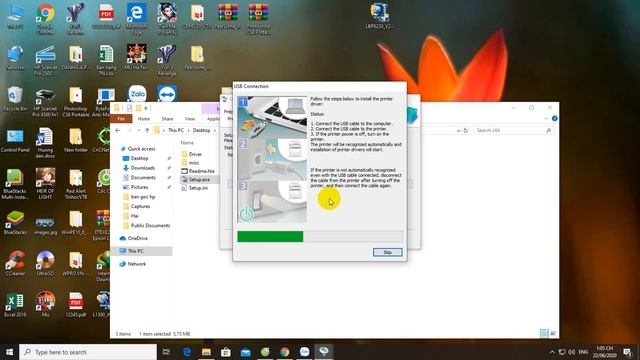Viewport: 640px width, 360px height.
Task: Select Setup.ini in file list
Action: [x=194, y=188]
